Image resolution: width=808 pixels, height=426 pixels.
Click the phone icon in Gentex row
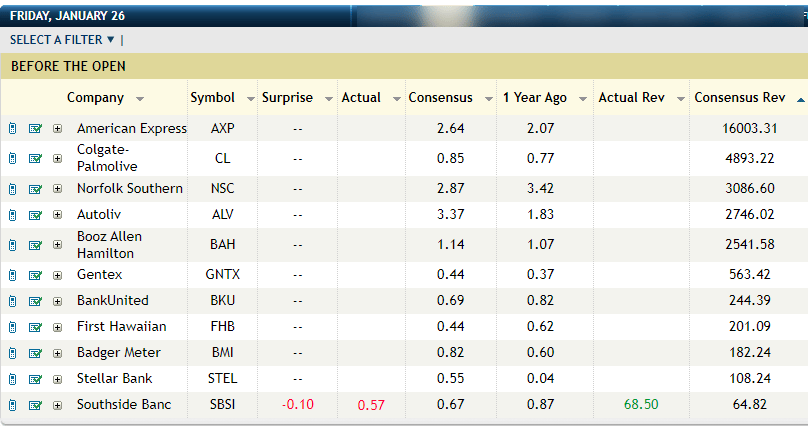click(12, 276)
